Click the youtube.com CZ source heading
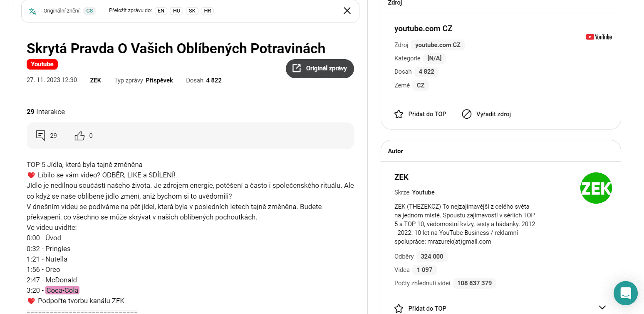 click(x=423, y=28)
